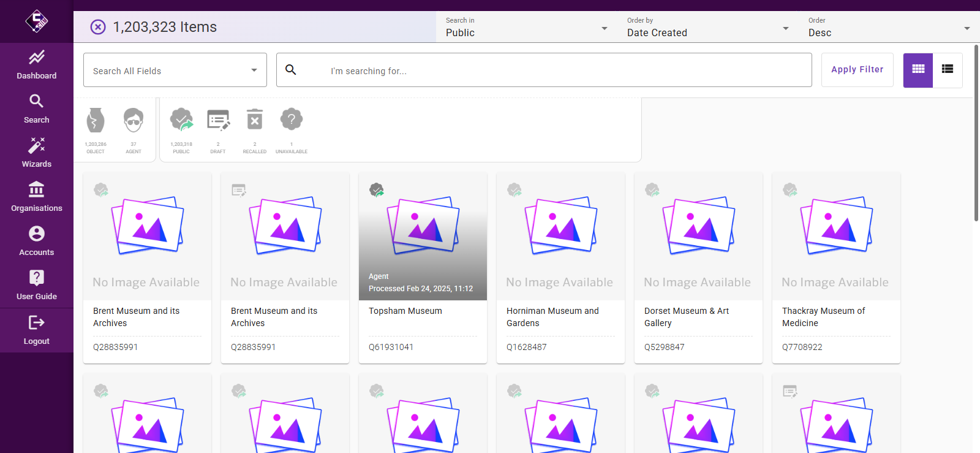Change the Order Desc dropdown
The image size is (980, 453).
click(x=889, y=27)
